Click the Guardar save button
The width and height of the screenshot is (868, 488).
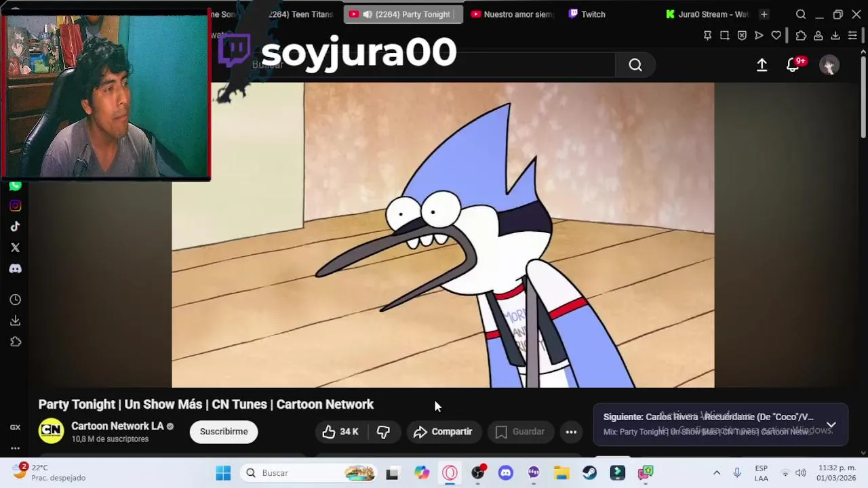[520, 432]
